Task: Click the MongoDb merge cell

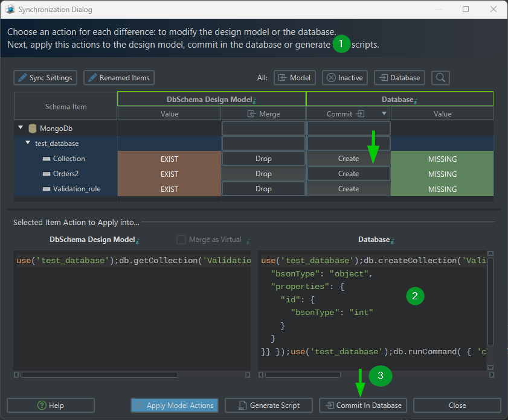Action: pyautogui.click(x=263, y=129)
